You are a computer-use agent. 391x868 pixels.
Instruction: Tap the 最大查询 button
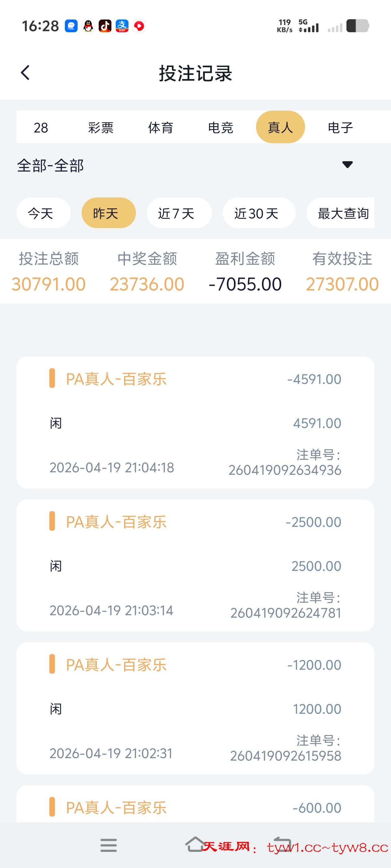pos(341,213)
